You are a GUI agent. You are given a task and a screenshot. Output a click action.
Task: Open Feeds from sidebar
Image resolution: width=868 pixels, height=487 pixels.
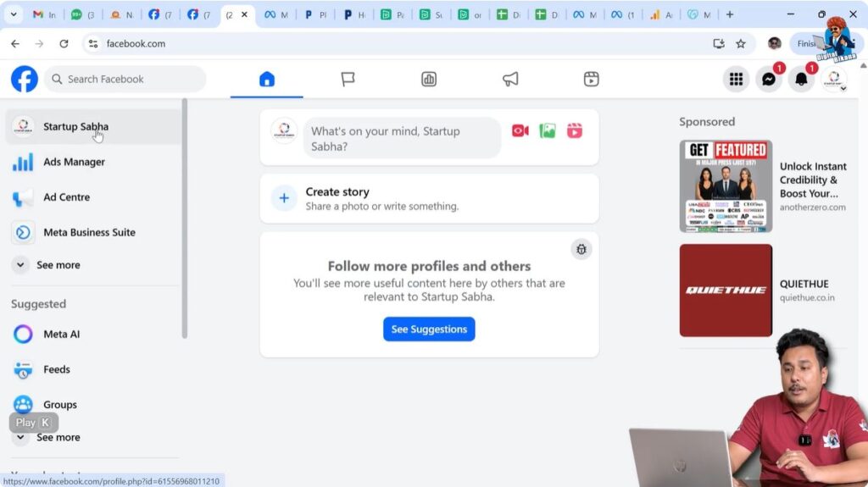coord(93,369)
